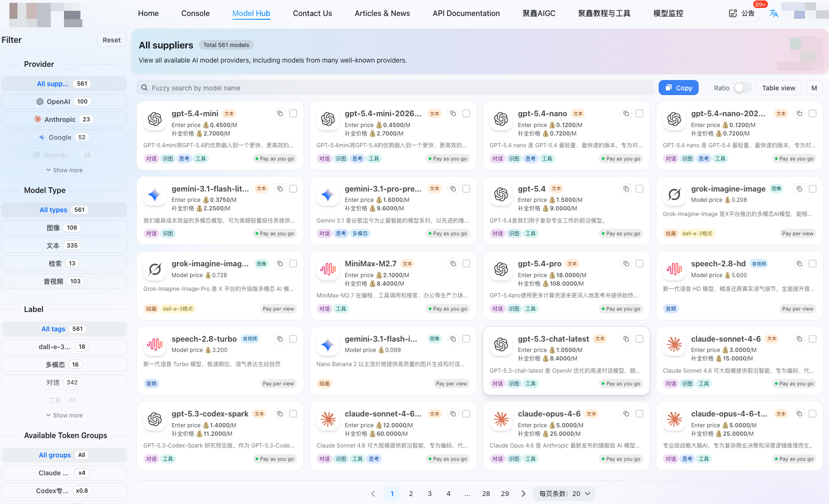Select the claude-sonnet-4-6 checkbox

click(x=813, y=338)
